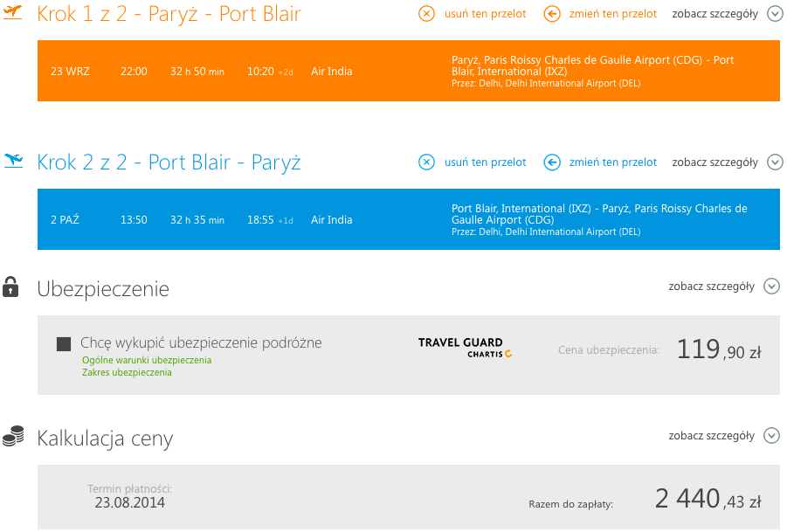The width and height of the screenshot is (787, 532).
Task: Click 'zobacz szczegóły' text for Krok 1
Action: 715,14
